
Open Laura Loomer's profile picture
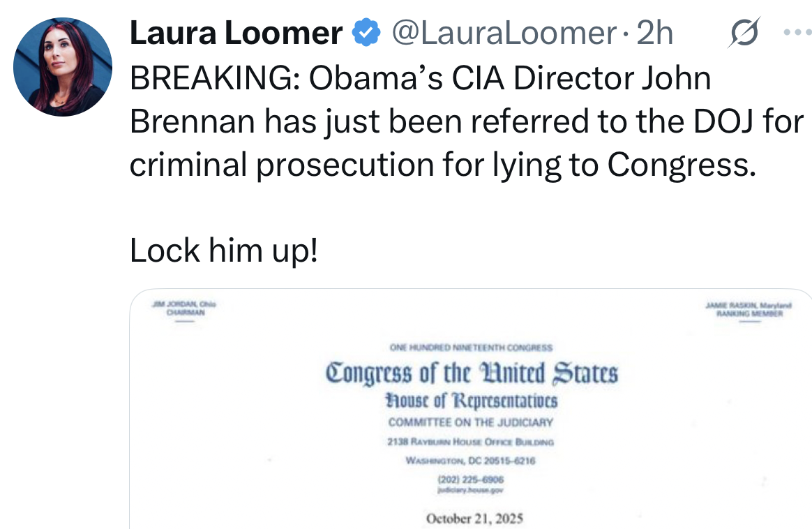(63, 67)
